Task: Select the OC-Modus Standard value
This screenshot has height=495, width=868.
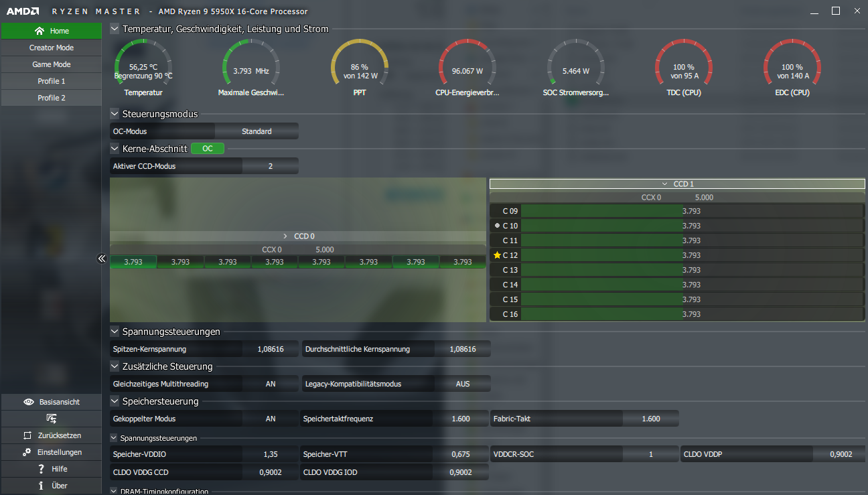Action: point(257,131)
